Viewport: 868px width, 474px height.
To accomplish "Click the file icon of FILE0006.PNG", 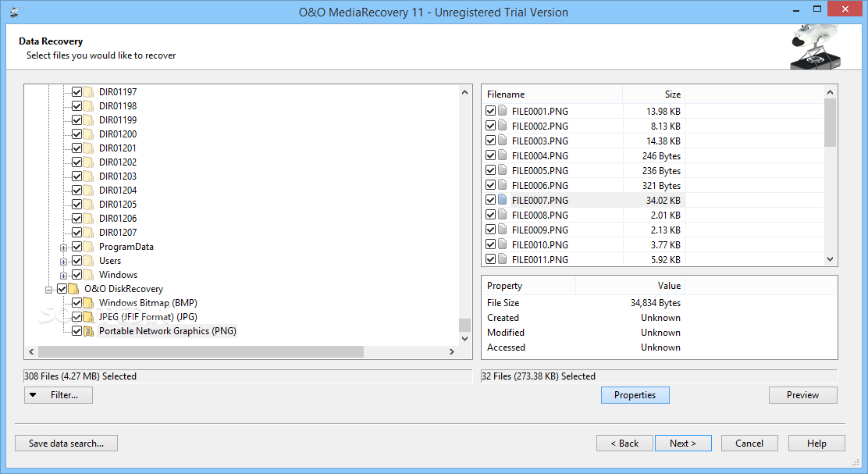I will [503, 185].
